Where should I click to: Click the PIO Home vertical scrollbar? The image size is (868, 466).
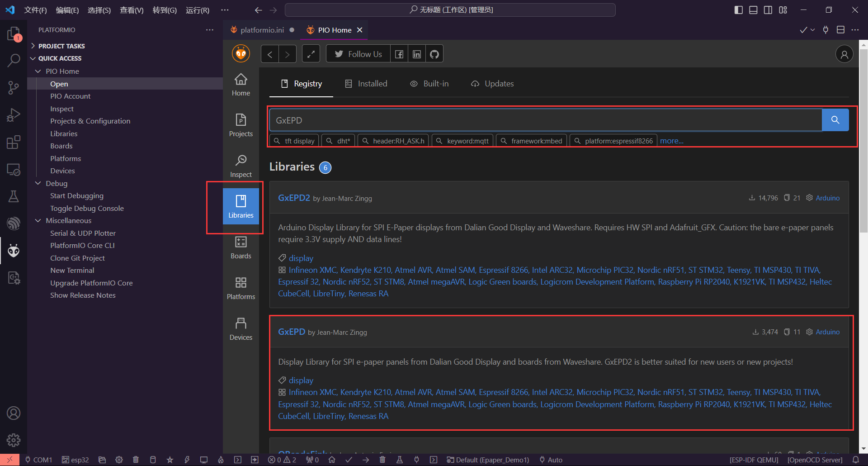(863, 140)
